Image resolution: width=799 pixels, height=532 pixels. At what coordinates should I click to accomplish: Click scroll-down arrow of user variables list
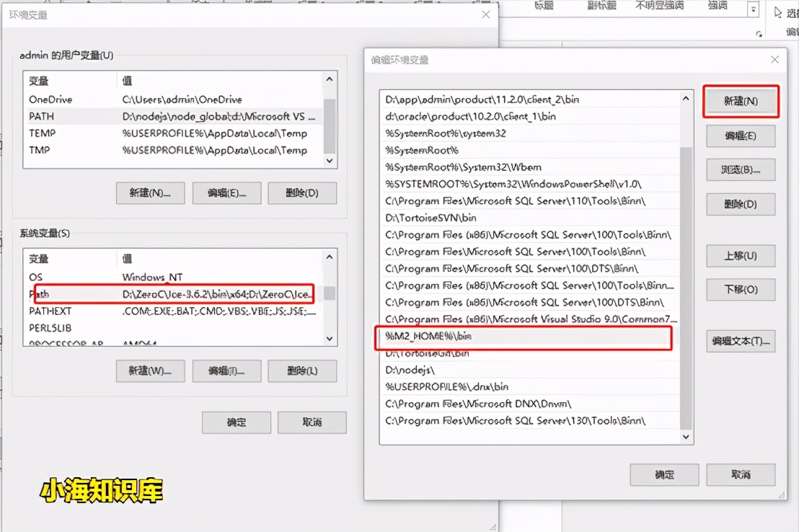tap(329, 161)
